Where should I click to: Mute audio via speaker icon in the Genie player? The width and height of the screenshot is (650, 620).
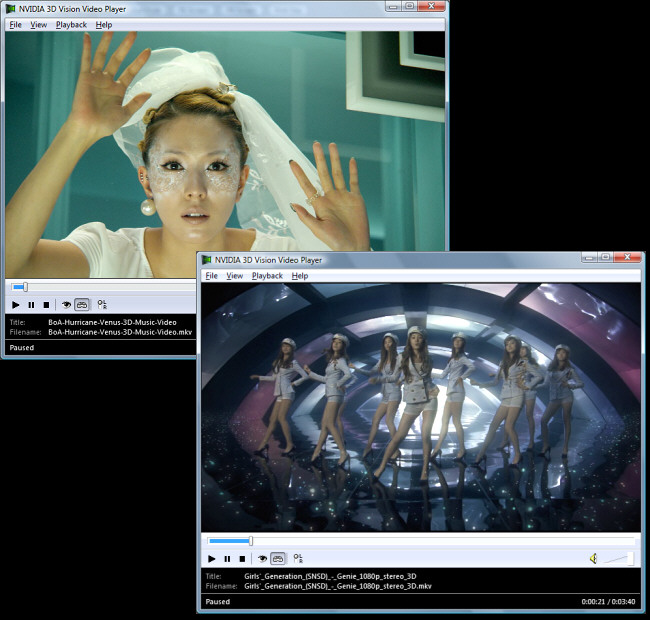pos(594,559)
